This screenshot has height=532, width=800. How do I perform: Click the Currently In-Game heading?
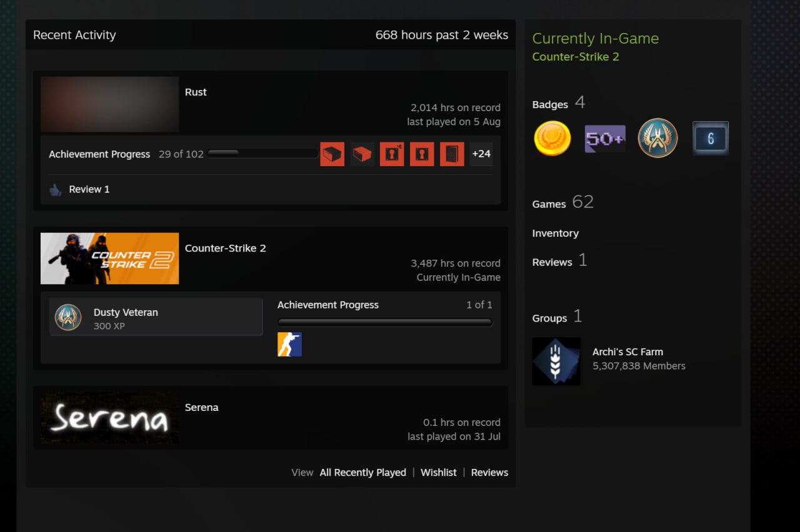(596, 38)
